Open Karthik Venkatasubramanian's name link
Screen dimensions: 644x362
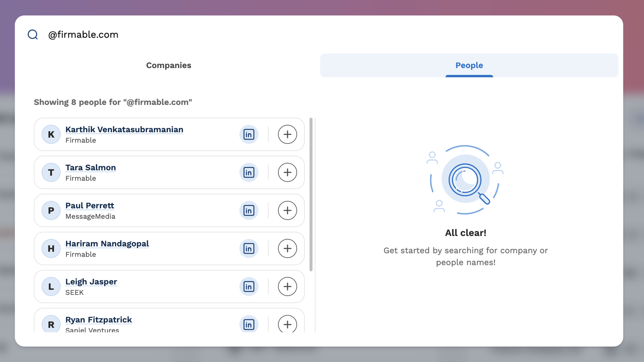pos(124,130)
